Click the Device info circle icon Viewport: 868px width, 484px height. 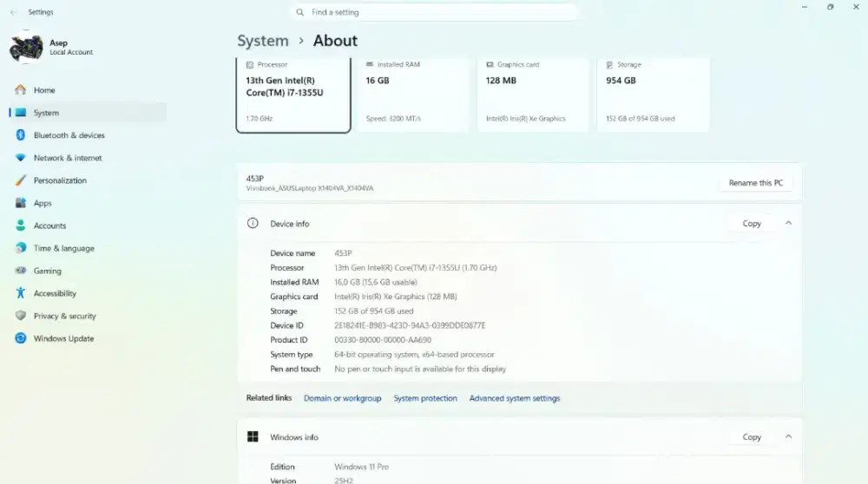point(253,224)
